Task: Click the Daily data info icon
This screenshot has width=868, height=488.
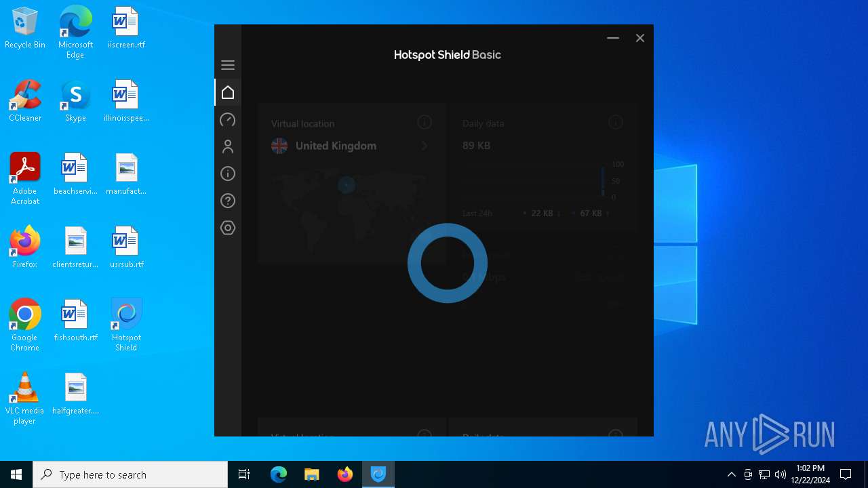Action: (616, 122)
